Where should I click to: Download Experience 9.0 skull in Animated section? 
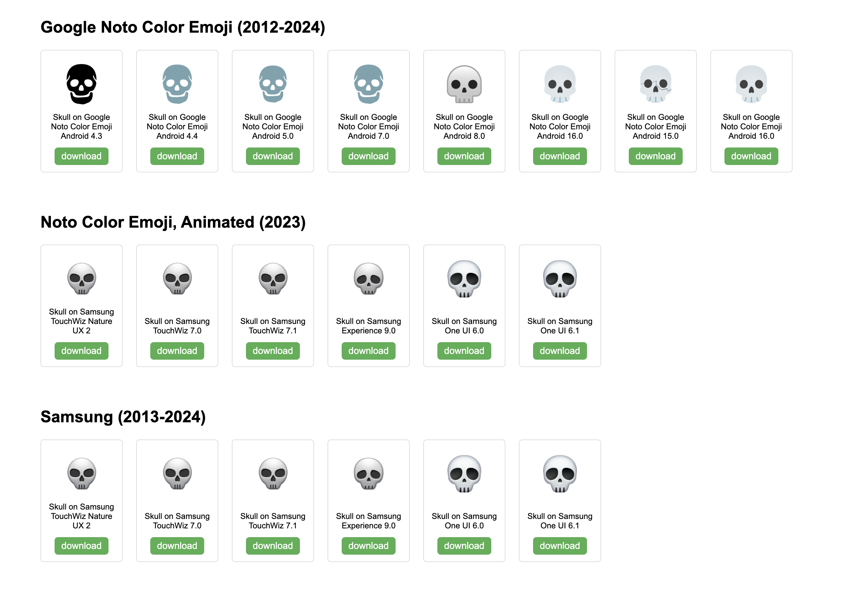(368, 351)
